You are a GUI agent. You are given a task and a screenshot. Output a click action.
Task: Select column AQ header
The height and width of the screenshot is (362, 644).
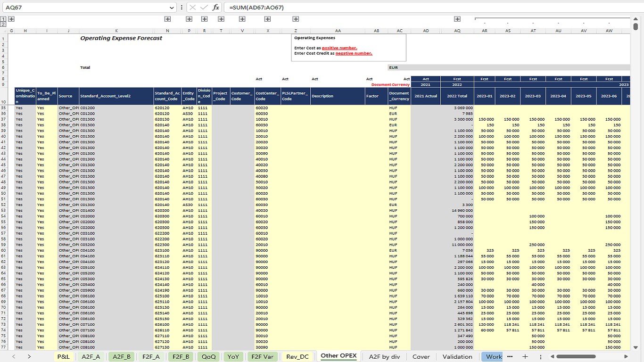(x=457, y=31)
